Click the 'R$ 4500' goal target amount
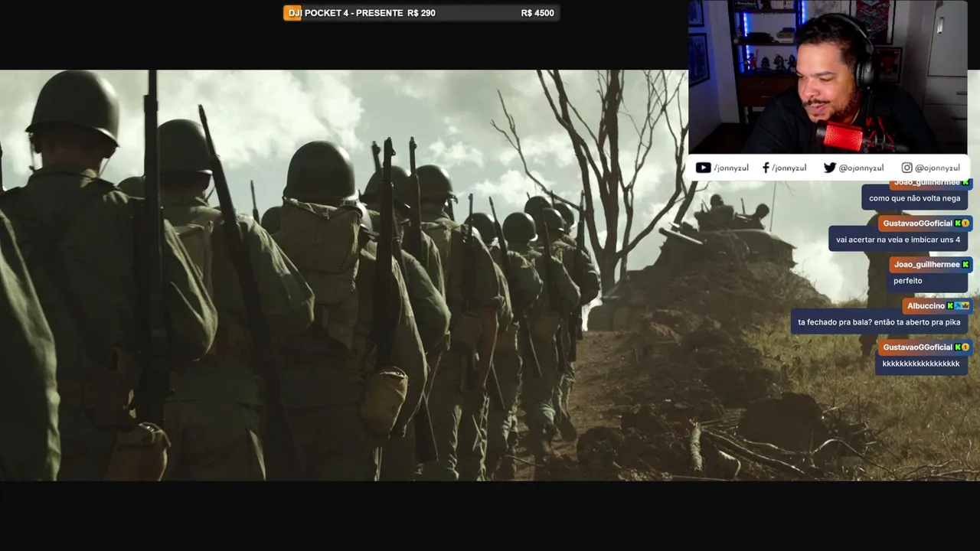The image size is (980, 551). tap(537, 13)
